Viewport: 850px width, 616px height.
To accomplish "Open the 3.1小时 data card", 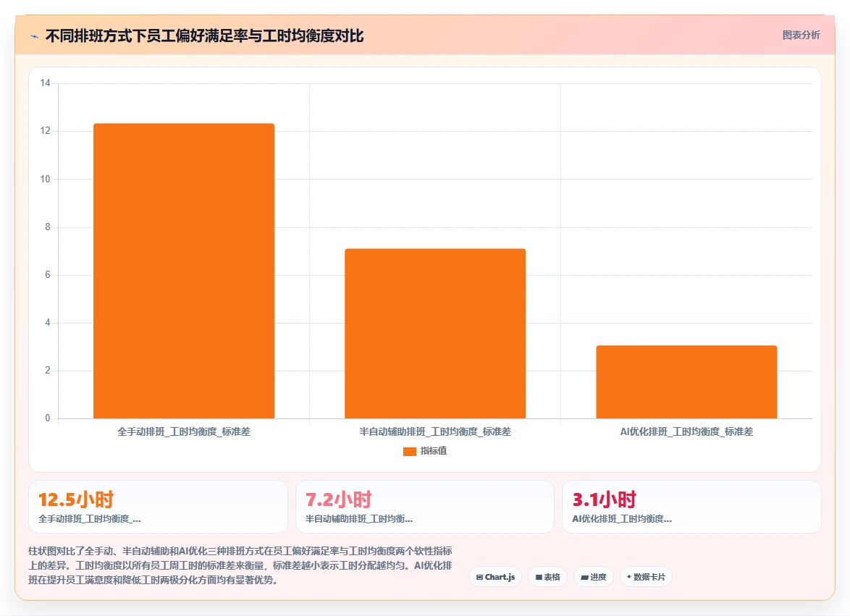I will [691, 507].
